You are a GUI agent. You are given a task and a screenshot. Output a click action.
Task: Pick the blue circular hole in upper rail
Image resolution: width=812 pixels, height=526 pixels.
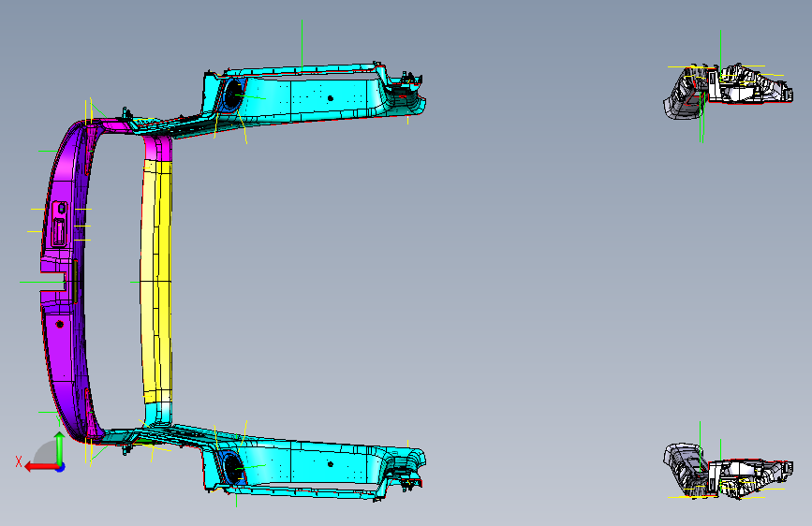point(232,95)
